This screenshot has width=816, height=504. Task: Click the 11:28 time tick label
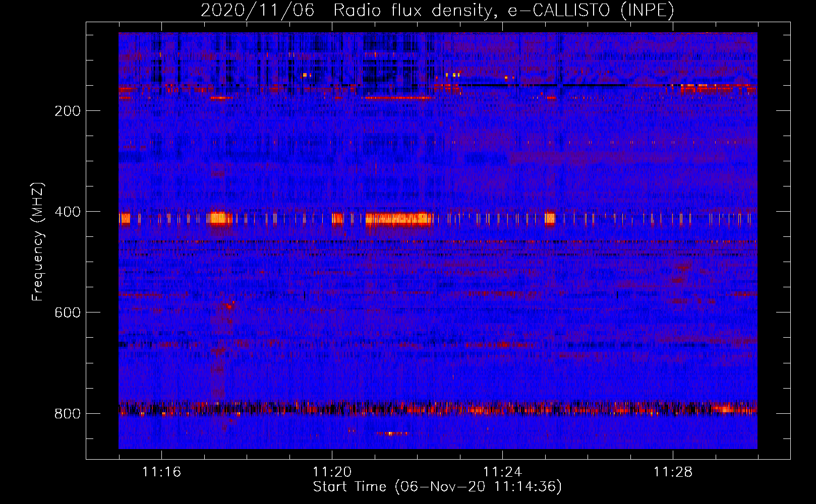[x=673, y=472]
